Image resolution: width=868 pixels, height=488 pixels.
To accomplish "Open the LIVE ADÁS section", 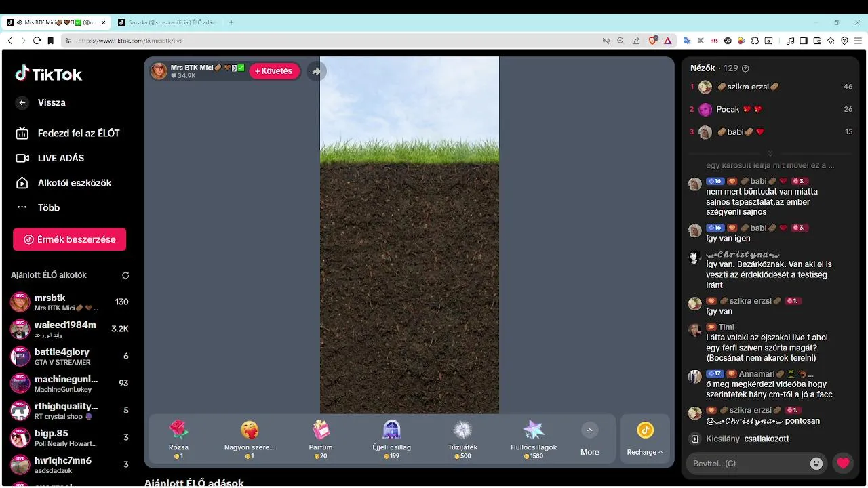I will (50, 158).
